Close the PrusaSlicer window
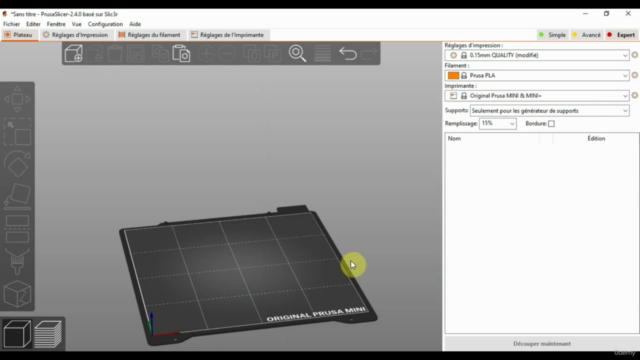This screenshot has width=640, height=360. click(x=628, y=13)
